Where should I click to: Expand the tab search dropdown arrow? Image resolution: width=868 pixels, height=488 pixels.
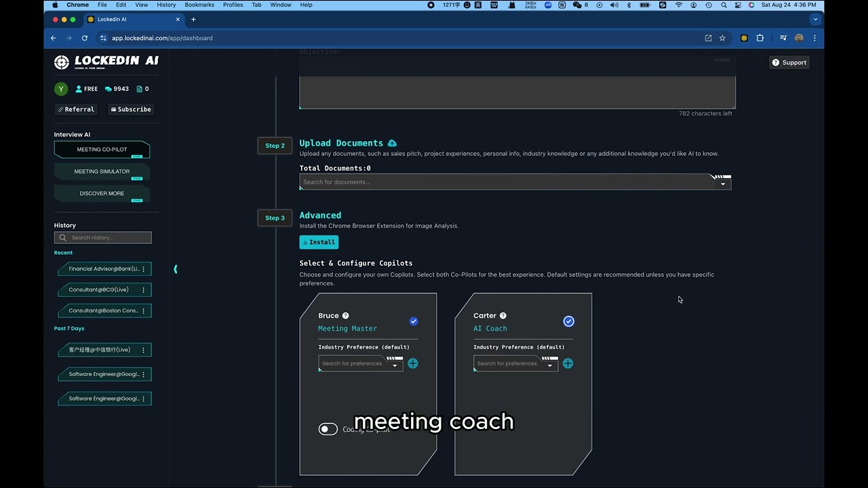[x=815, y=20]
